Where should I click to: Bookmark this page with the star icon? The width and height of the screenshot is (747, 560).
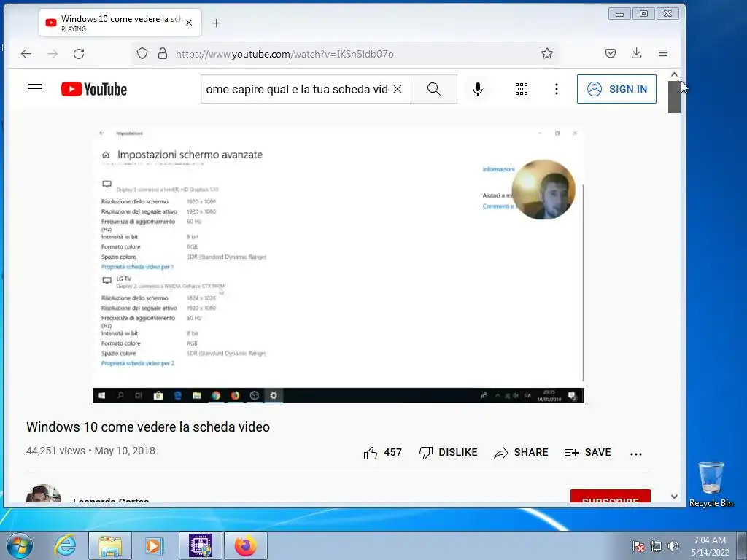coord(547,53)
